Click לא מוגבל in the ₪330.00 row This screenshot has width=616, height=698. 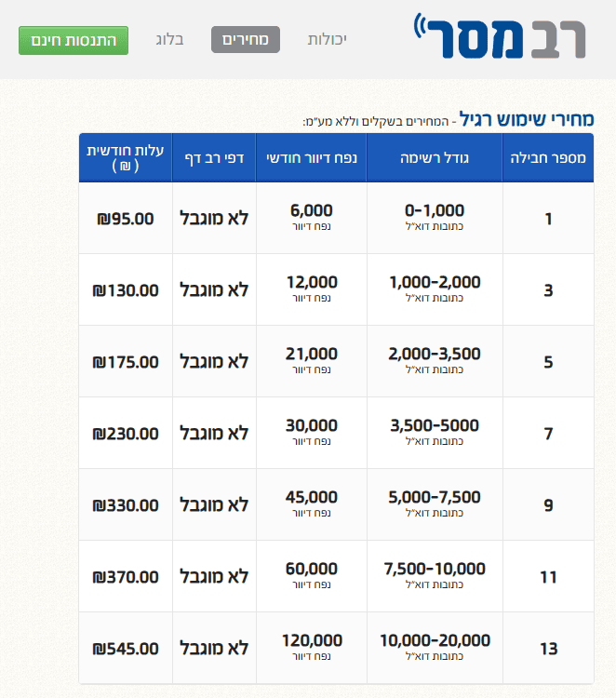click(x=214, y=504)
